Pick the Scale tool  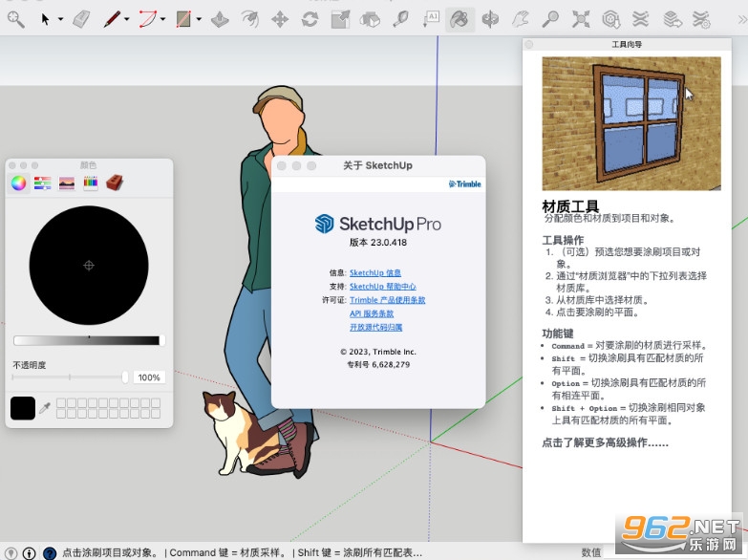coord(340,19)
